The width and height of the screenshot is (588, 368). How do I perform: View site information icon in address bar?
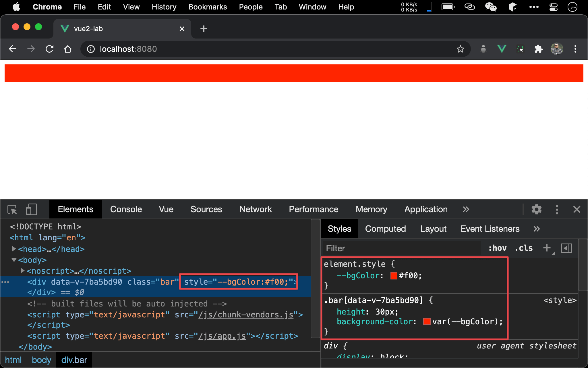(x=91, y=49)
